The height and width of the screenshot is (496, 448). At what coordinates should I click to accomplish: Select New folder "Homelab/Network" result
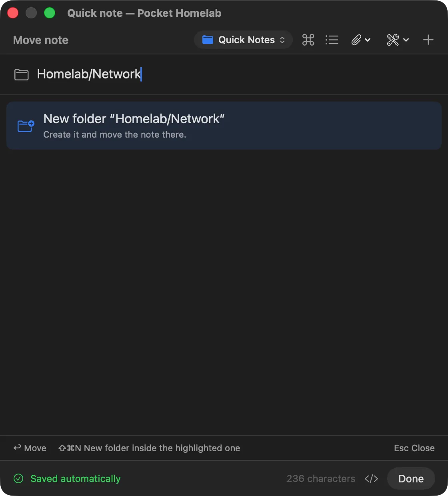coord(224,126)
